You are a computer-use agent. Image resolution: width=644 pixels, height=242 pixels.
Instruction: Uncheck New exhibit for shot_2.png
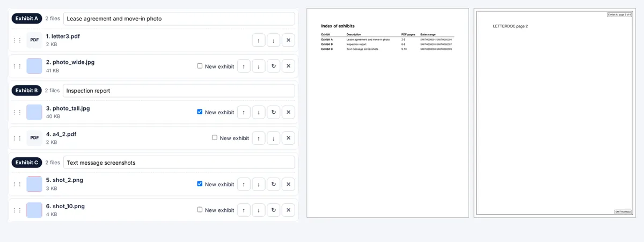pyautogui.click(x=200, y=184)
